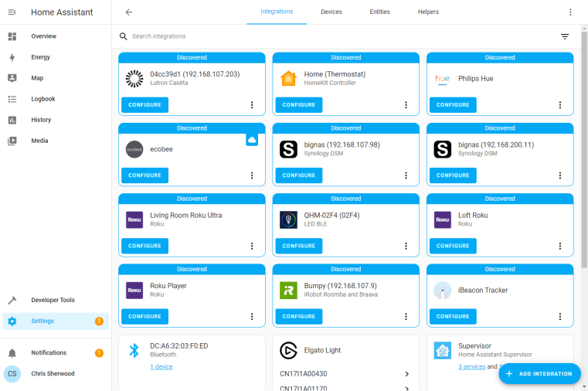Screen dimensions: 588x391
Task: Open more options for Philips Hue card
Action: [x=560, y=105]
